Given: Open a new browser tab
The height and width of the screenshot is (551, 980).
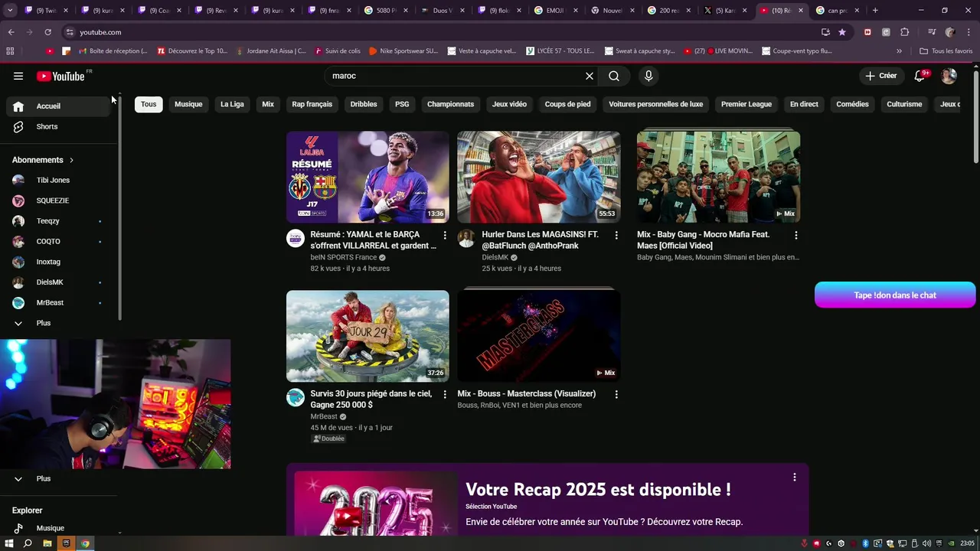Looking at the screenshot, I should [x=875, y=11].
